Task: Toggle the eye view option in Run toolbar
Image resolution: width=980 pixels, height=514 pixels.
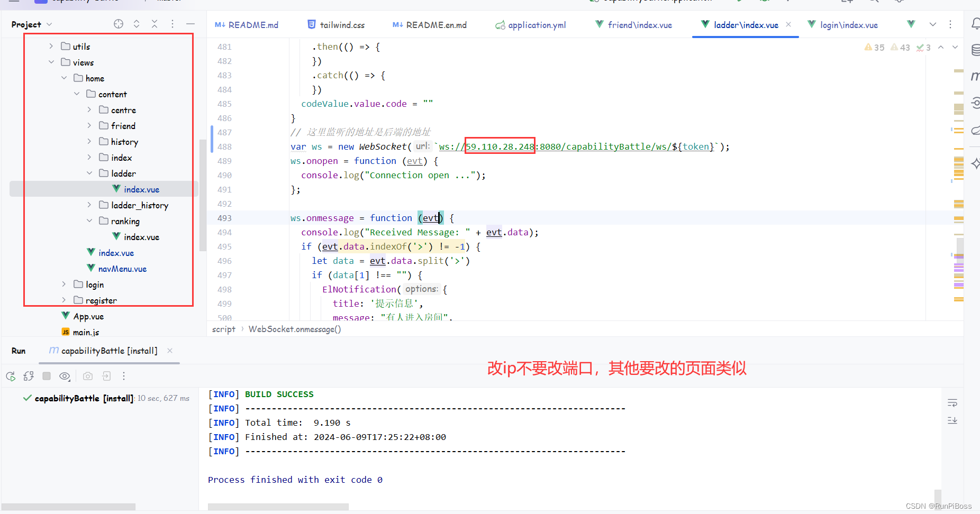Action: tap(65, 376)
